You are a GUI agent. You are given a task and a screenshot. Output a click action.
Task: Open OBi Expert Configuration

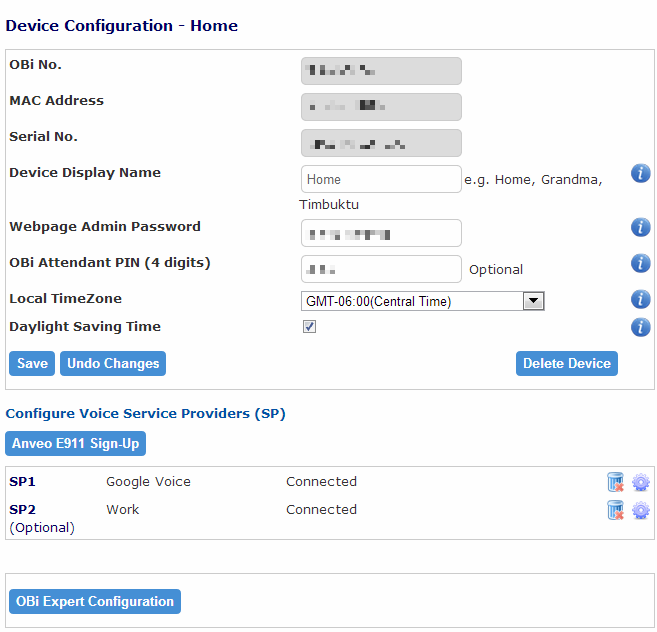(x=95, y=602)
